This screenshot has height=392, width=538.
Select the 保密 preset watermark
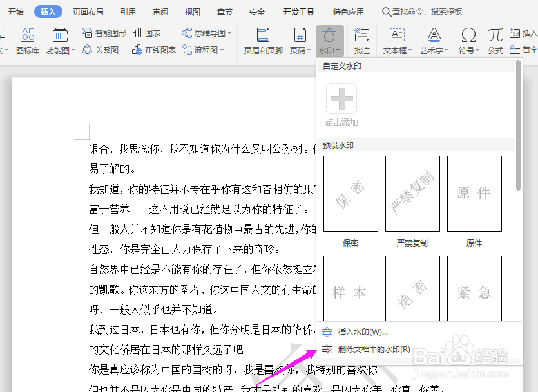click(350, 193)
